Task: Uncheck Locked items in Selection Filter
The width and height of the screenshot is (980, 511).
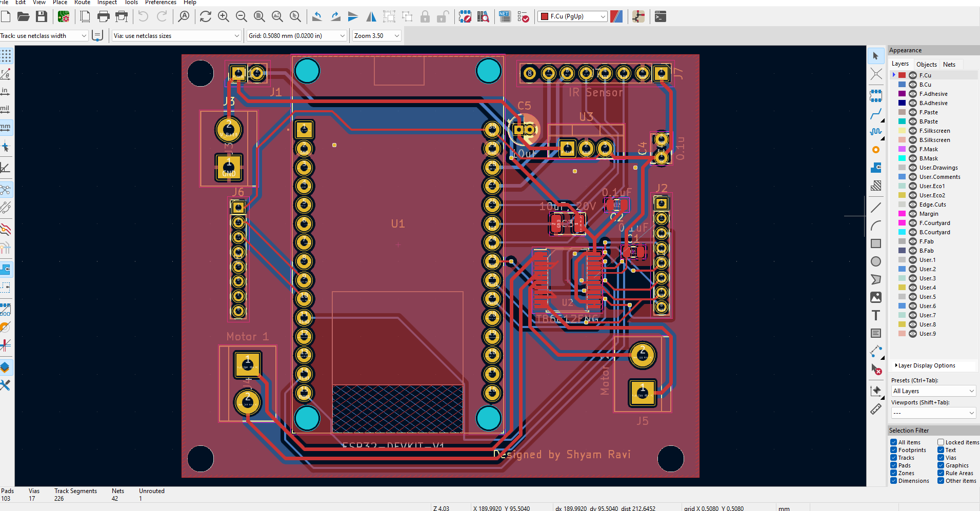Action: 941,442
